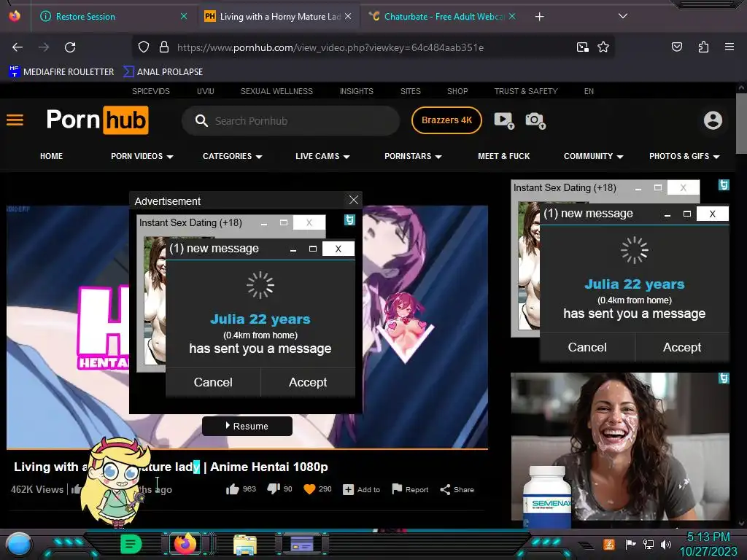Open the browser extensions menu
This screenshot has height=560, width=747.
[703, 47]
